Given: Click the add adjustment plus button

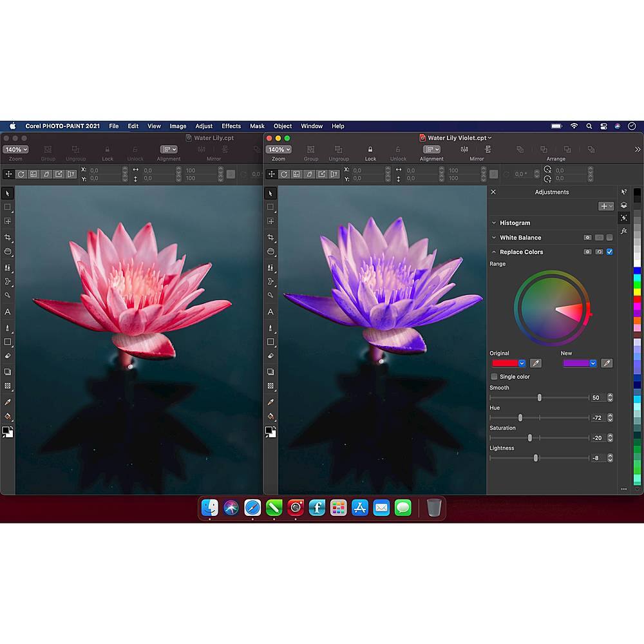Looking at the screenshot, I should click(x=605, y=206).
